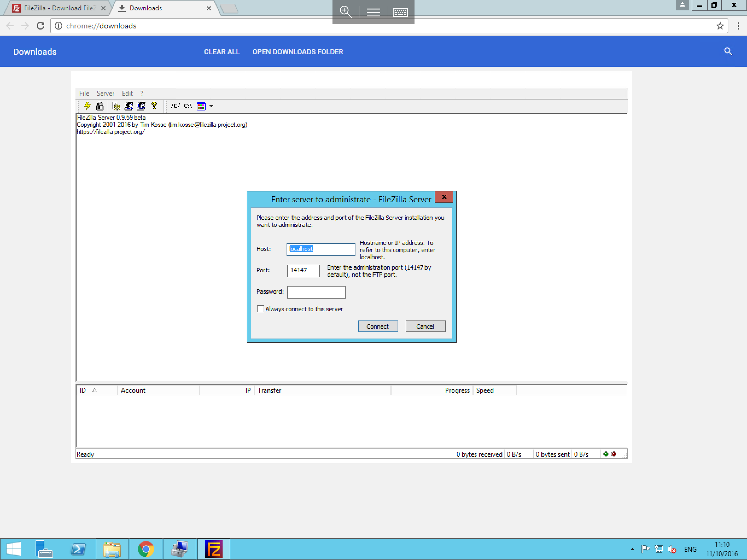Open the File menu in FileZilla Server
The height and width of the screenshot is (560, 747).
point(84,93)
